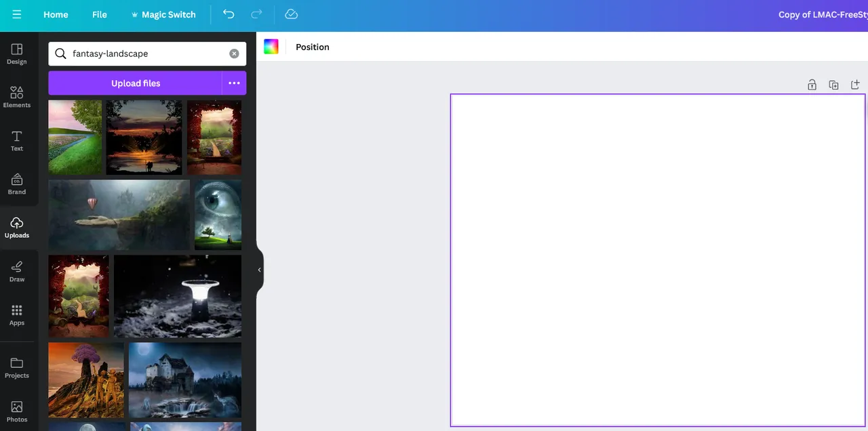Click the Upload files button
868x431 pixels.
[136, 83]
